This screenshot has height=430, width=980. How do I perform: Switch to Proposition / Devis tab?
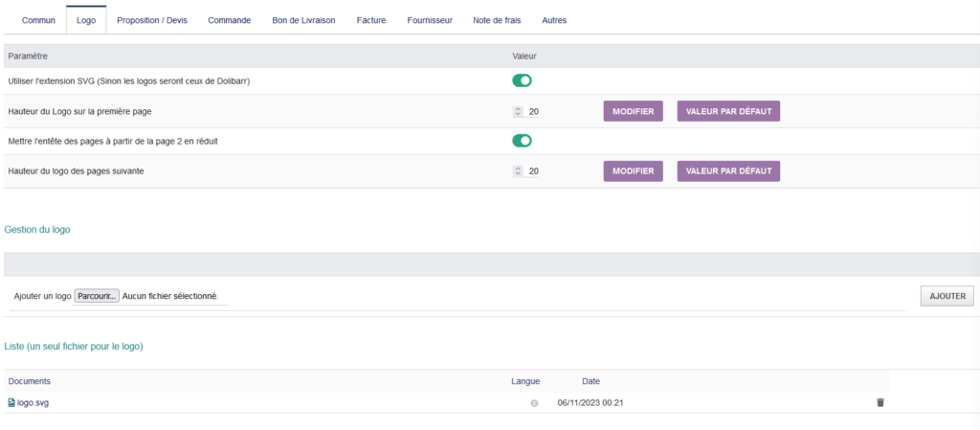pos(152,20)
